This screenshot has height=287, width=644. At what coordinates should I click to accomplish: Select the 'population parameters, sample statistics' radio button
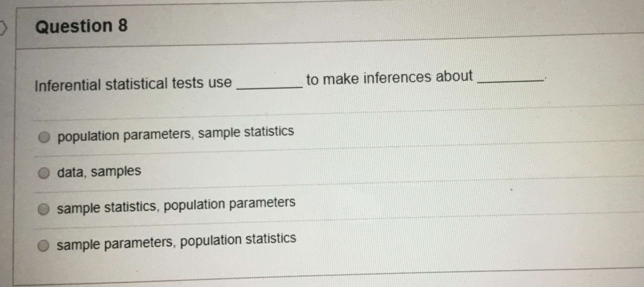pyautogui.click(x=44, y=138)
